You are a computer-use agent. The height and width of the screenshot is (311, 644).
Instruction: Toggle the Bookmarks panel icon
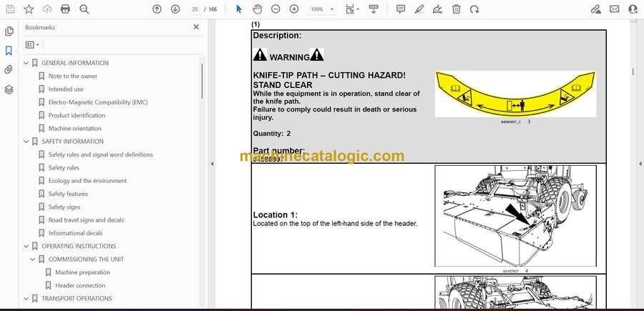(9, 51)
